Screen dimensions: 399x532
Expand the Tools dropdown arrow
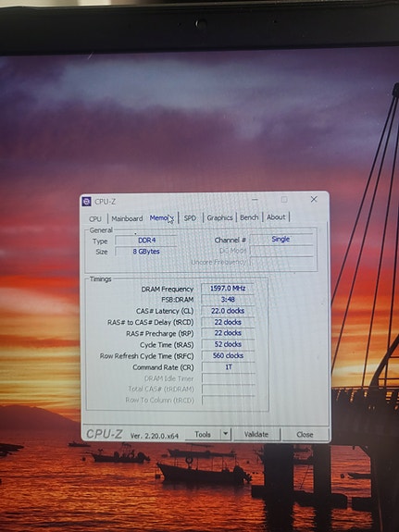226,434
